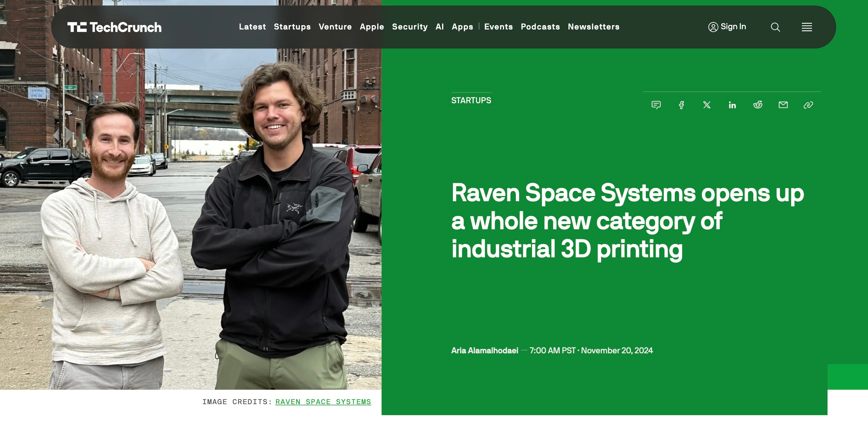Share article via email icon
868x438 pixels.
(x=783, y=105)
